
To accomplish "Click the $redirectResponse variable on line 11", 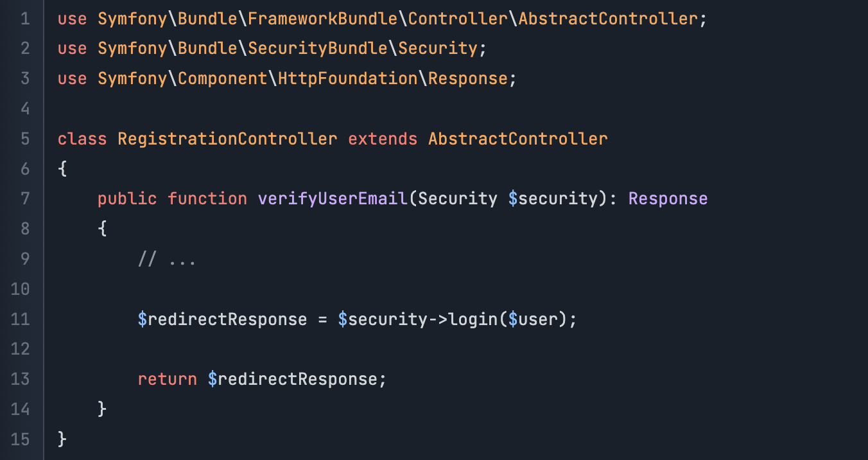I will coord(223,319).
